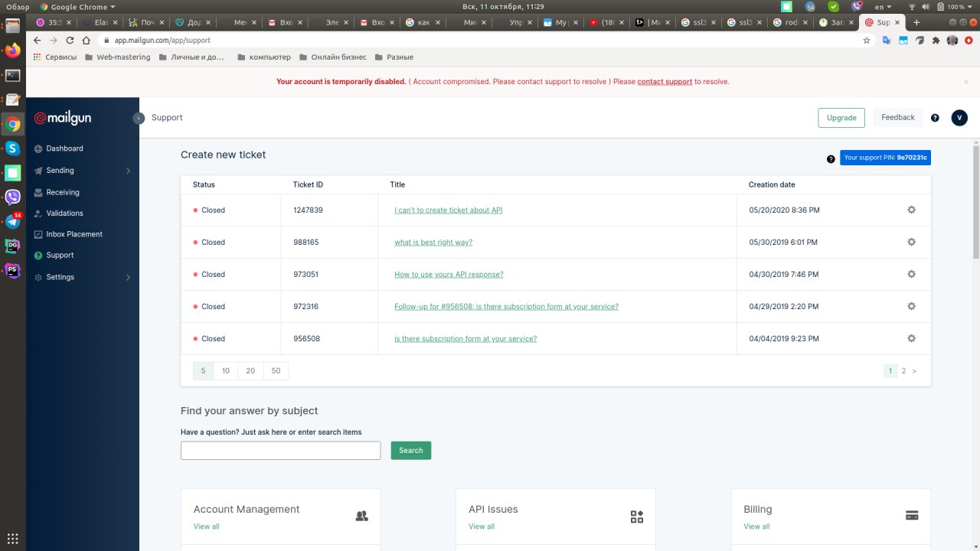Click the contact support link in banner
This screenshot has height=551, width=980.
[x=665, y=82]
